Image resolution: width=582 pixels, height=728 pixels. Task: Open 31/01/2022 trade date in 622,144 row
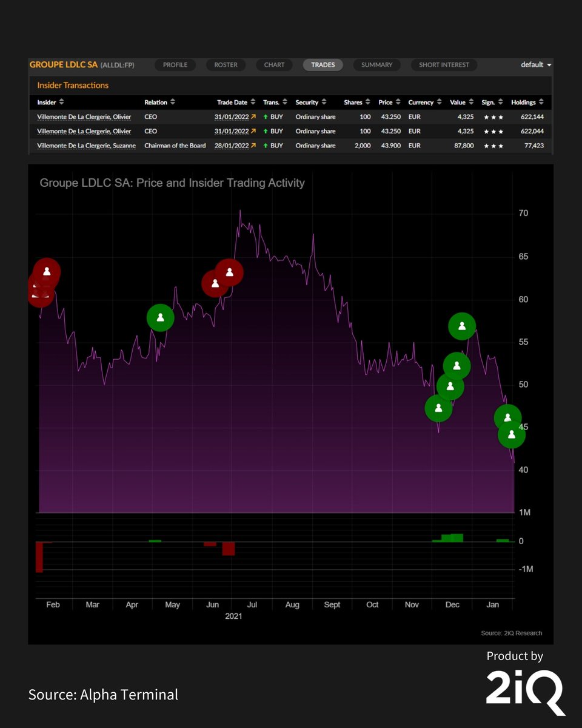232,116
